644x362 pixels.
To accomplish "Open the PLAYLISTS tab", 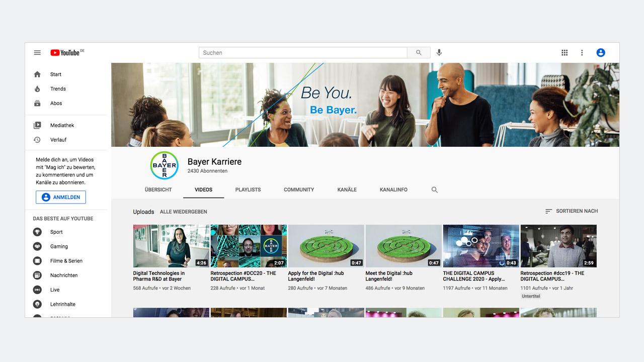I will (248, 190).
